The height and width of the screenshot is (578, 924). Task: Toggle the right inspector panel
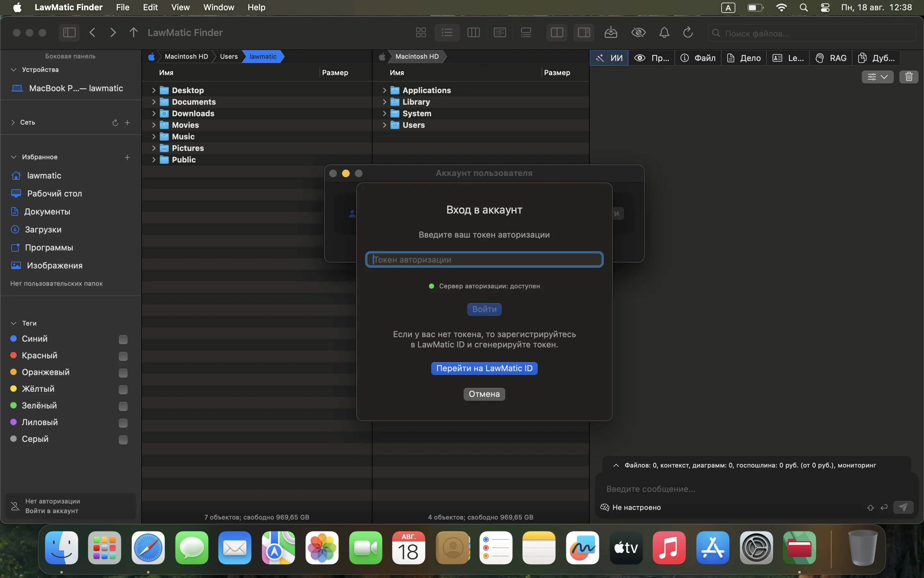(584, 32)
